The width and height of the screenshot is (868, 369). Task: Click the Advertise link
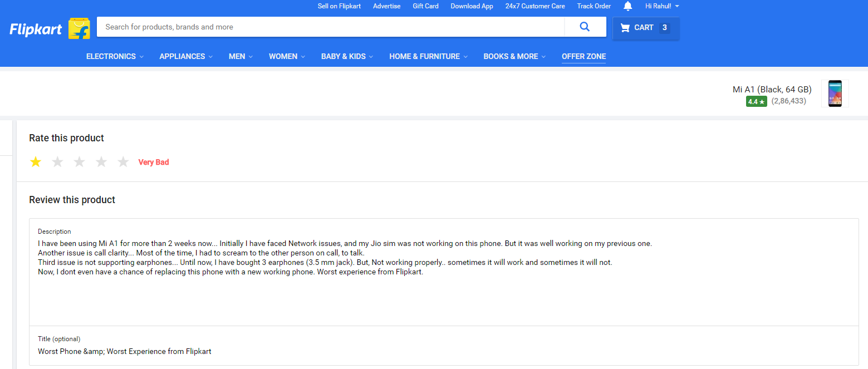[x=386, y=6]
